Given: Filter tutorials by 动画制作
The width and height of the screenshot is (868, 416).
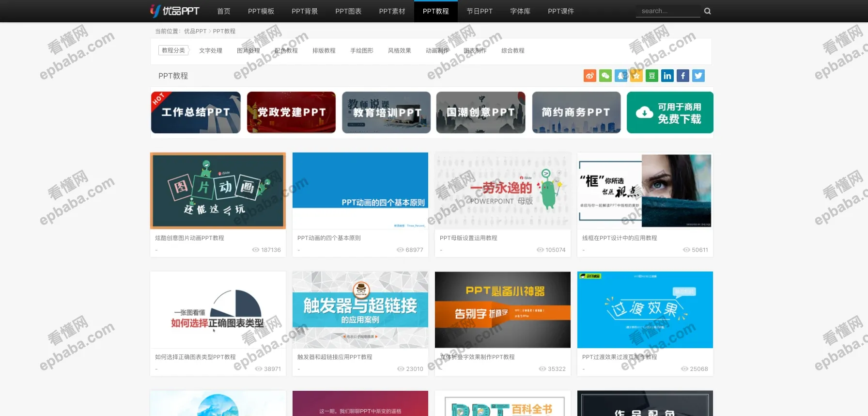Looking at the screenshot, I should (437, 50).
